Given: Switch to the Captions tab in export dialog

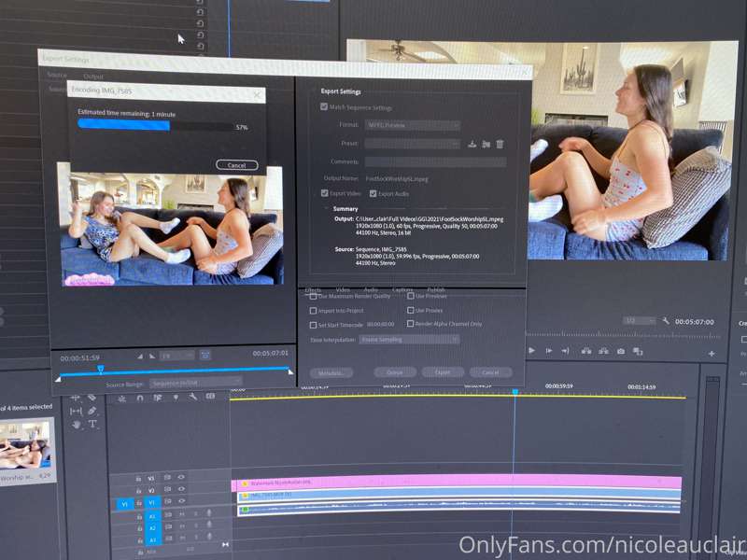Looking at the screenshot, I should point(402,289).
